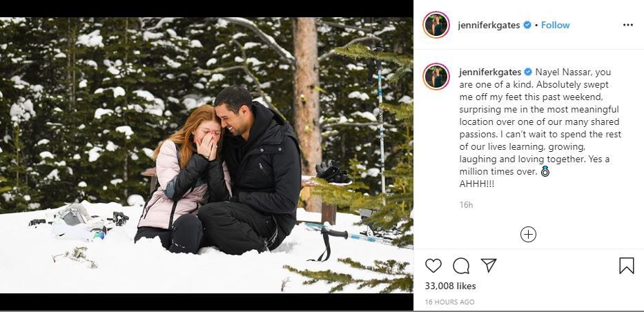Click the ring emoji in the caption
Image resolution: width=644 pixels, height=312 pixels.
point(545,171)
